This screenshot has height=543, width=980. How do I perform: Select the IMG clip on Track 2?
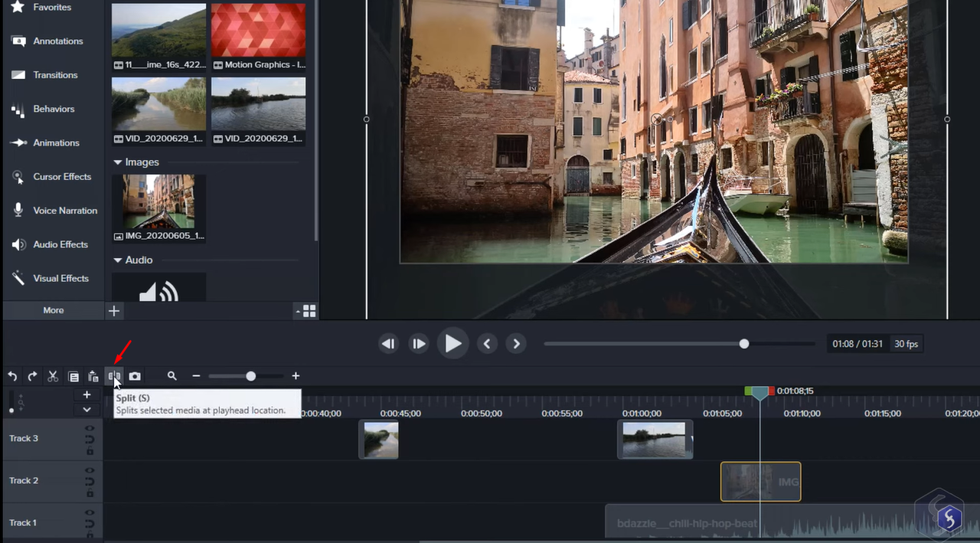pyautogui.click(x=760, y=482)
